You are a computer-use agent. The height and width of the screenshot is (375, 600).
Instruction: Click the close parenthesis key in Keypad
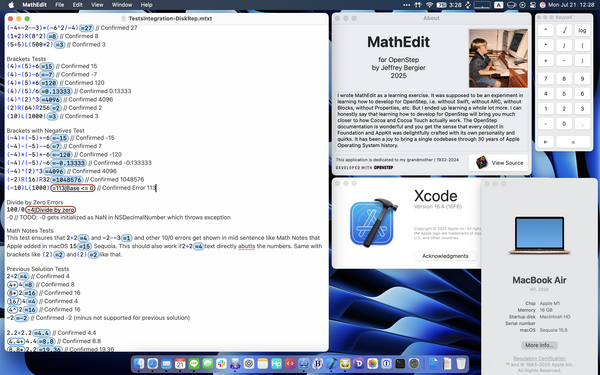[582, 60]
